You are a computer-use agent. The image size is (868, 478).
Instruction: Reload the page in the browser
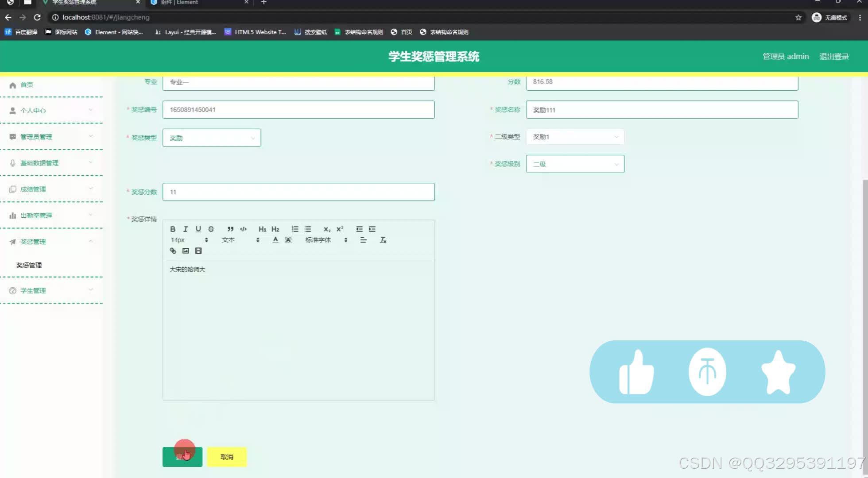[37, 17]
